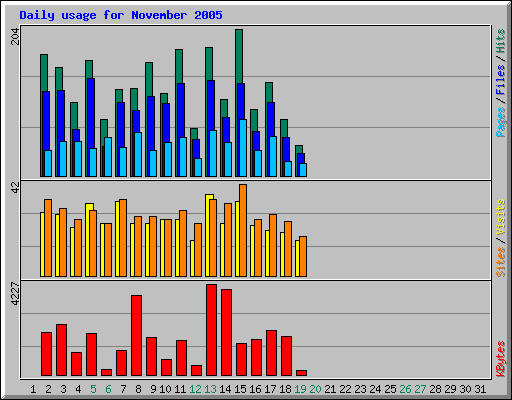Click day label '14' on the axis

coord(225,389)
